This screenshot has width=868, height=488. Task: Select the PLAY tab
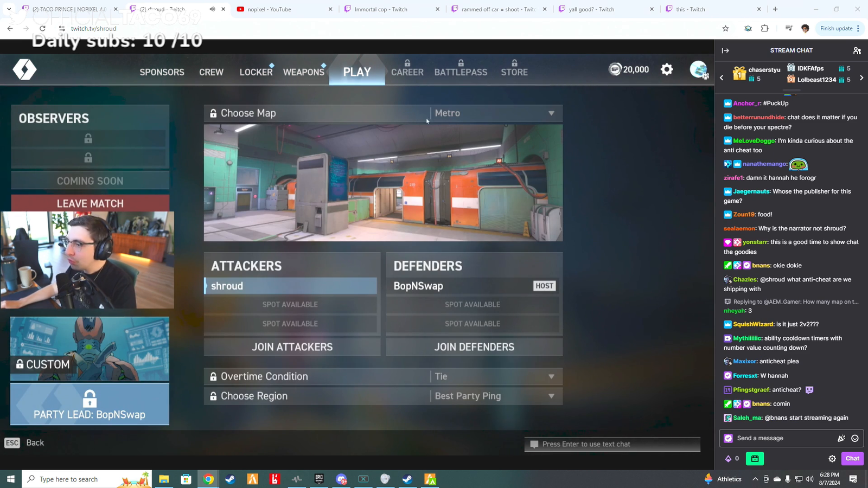pos(357,72)
